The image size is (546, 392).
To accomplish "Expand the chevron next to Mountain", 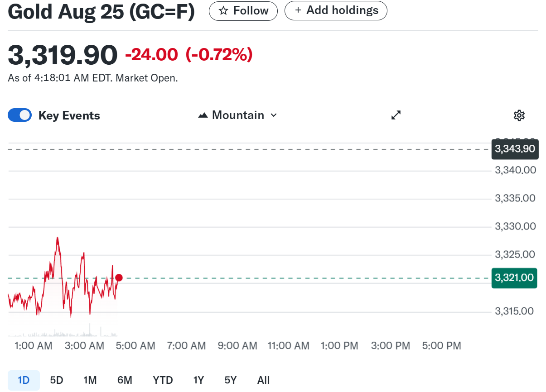I will (x=273, y=115).
